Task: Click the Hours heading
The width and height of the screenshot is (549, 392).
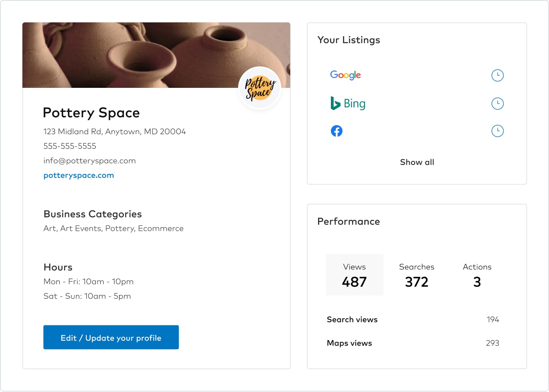Action: point(58,267)
